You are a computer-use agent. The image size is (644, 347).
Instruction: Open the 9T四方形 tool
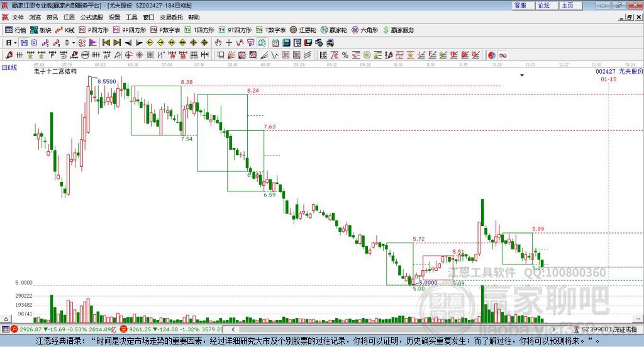pos(235,30)
